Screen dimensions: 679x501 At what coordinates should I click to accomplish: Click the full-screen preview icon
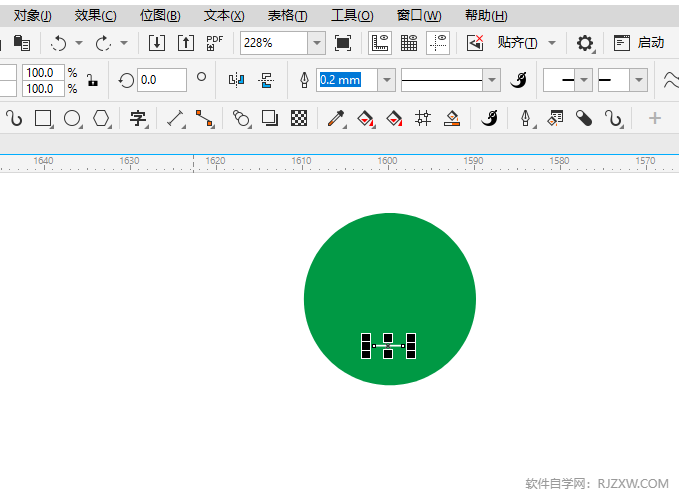(x=343, y=43)
